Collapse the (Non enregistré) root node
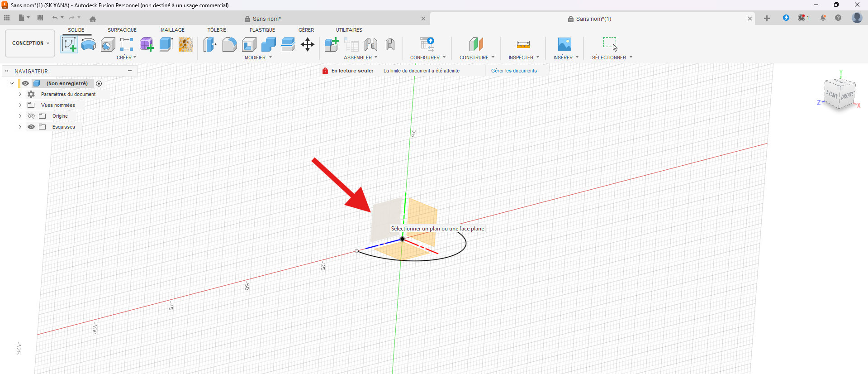The image size is (868, 374). (12, 83)
